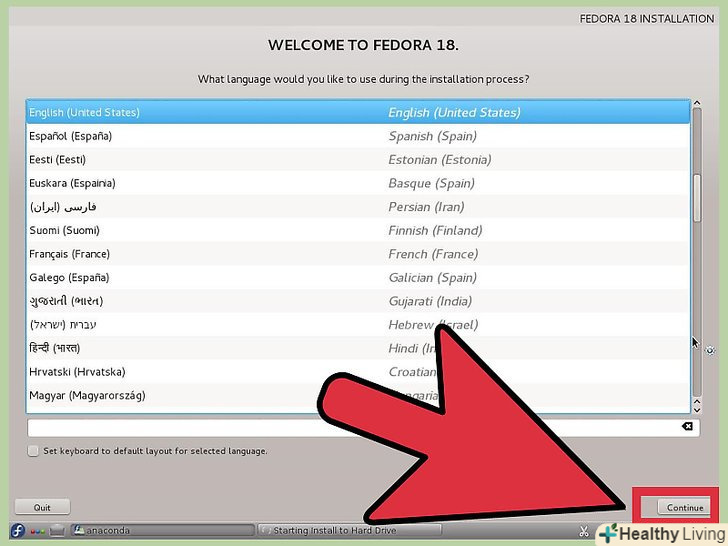Click scrollbar up arrow of language list
The image size is (728, 546).
click(x=696, y=103)
